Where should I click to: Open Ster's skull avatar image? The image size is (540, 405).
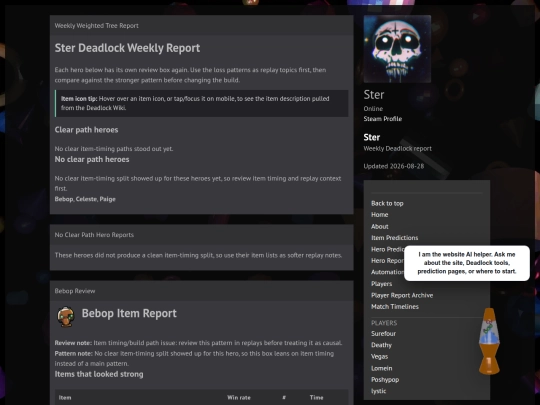(397, 49)
